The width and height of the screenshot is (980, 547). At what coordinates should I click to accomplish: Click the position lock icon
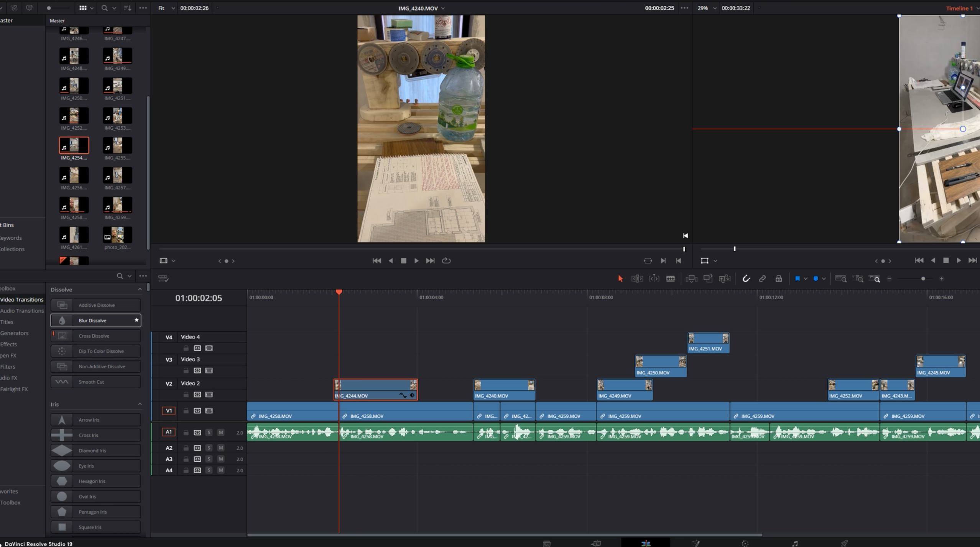[x=778, y=279]
